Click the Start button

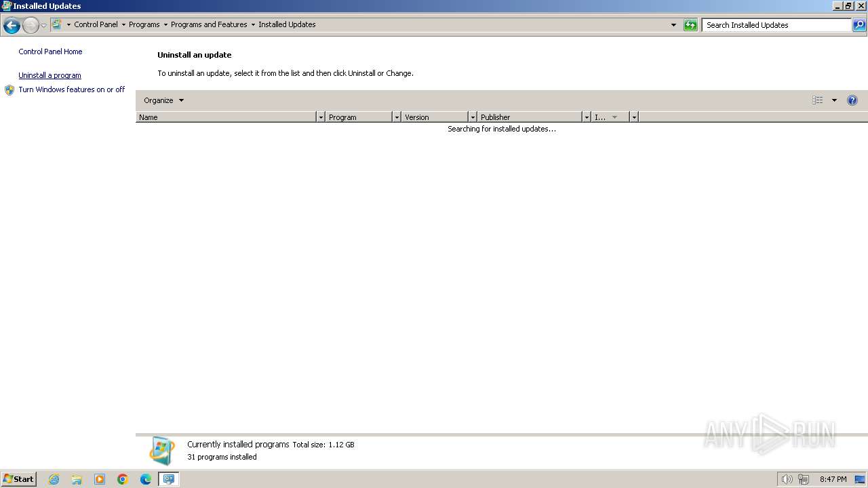19,479
